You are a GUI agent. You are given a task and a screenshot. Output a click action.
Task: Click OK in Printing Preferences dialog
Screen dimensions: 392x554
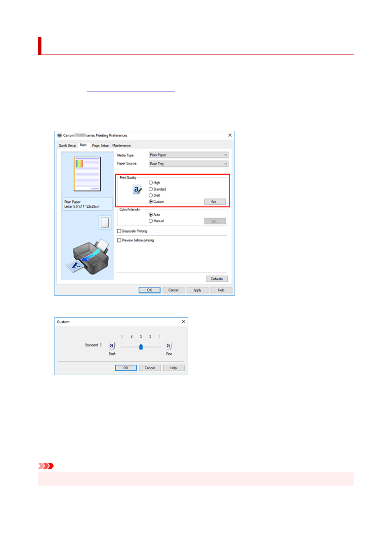(x=150, y=290)
